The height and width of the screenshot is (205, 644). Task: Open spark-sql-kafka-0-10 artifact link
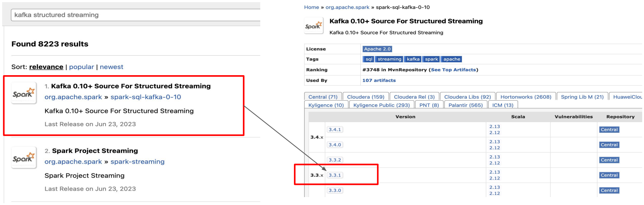point(146,97)
